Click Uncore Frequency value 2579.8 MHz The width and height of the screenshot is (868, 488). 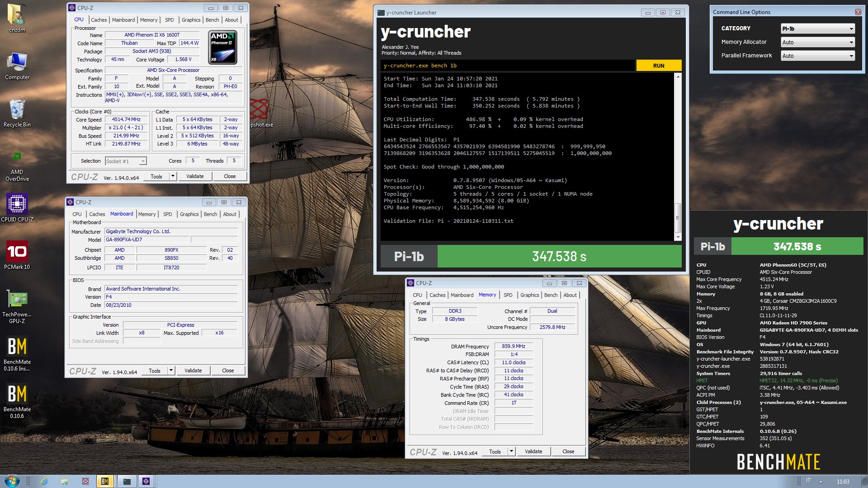[552, 327]
